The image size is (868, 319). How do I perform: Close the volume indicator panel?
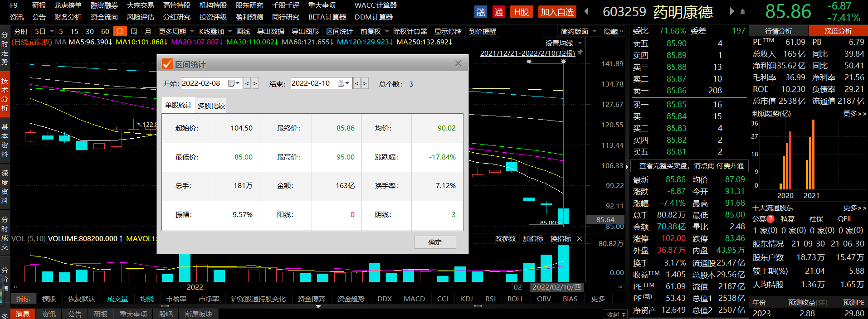click(x=580, y=239)
